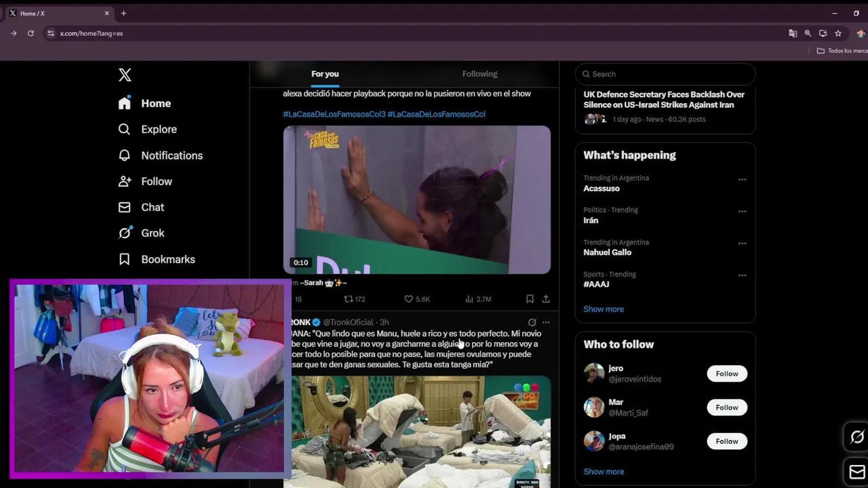Open the Follow page in the sidebar
The image size is (868, 488).
click(x=145, y=182)
